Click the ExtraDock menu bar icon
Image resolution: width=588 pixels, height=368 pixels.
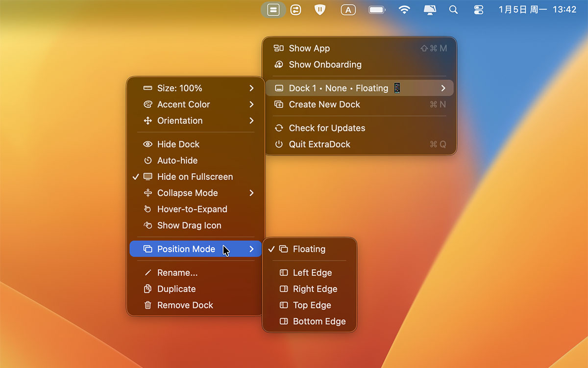tap(273, 10)
